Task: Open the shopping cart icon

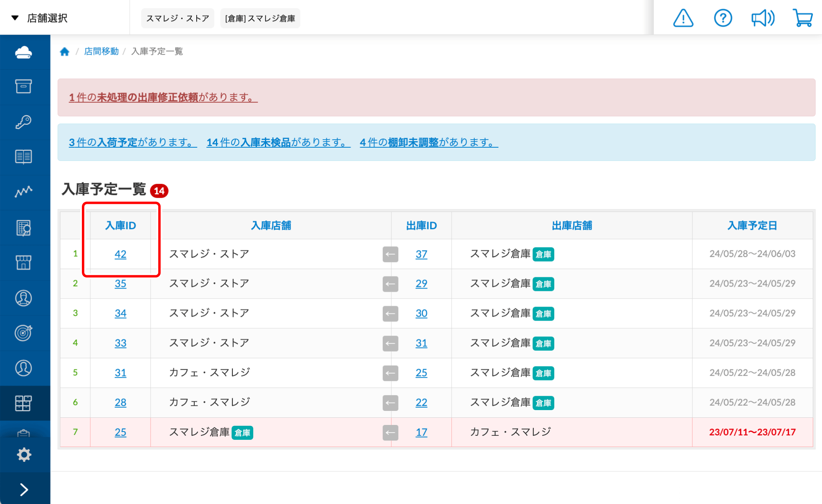Action: click(803, 18)
